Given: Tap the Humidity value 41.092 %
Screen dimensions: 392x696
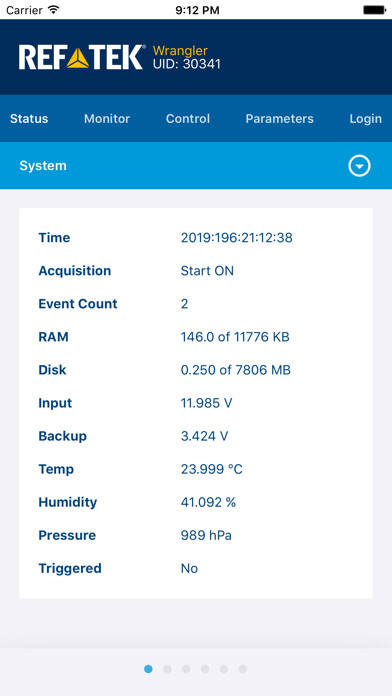Looking at the screenshot, I should [208, 502].
